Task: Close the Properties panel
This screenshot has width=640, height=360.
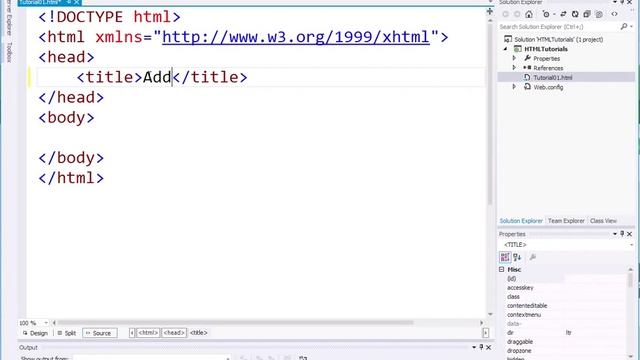Action: [629, 234]
